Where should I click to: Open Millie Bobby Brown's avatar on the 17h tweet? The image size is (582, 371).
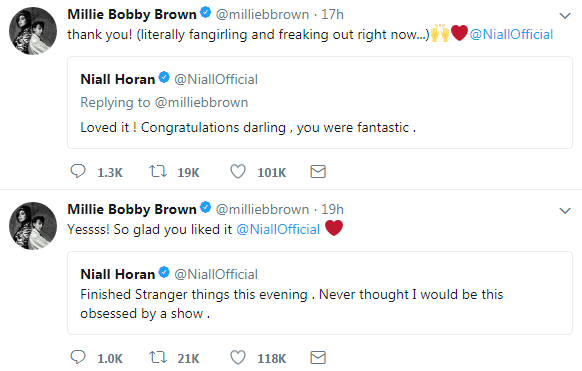(33, 31)
